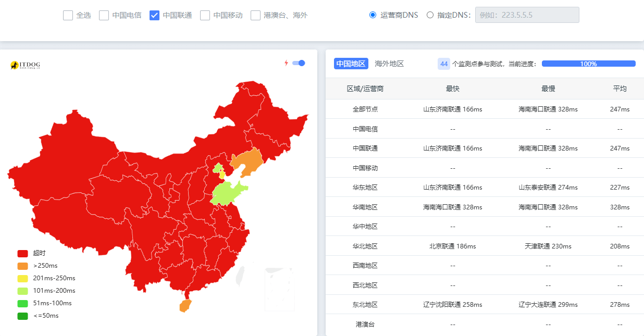
Task: Click the 101ms-200ms legend swatch
Action: [x=22, y=291]
